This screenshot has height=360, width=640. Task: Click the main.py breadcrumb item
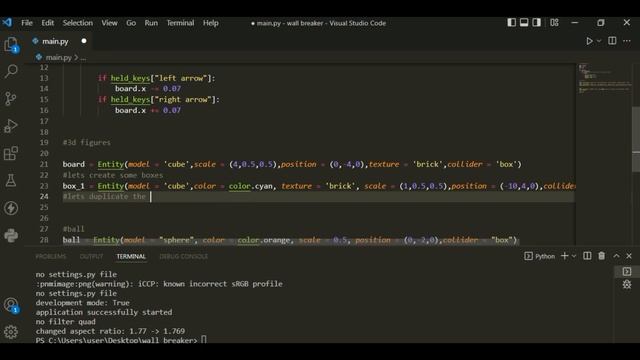coord(58,58)
